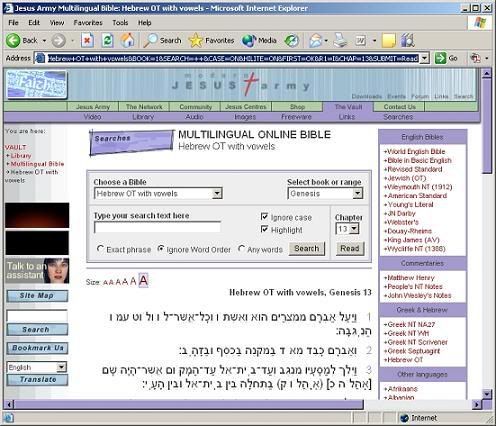Open the Choose a Bible dropdown
This screenshot has height=426, width=496.
(217, 193)
